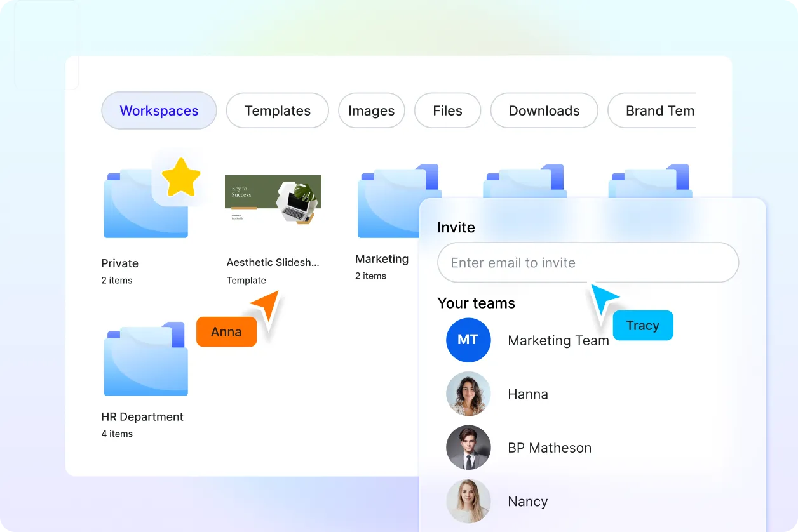Click Hanna's profile avatar
The width and height of the screenshot is (798, 532).
[x=468, y=394]
